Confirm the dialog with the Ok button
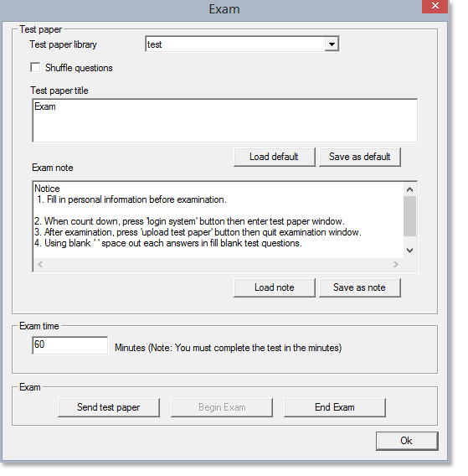 click(407, 441)
